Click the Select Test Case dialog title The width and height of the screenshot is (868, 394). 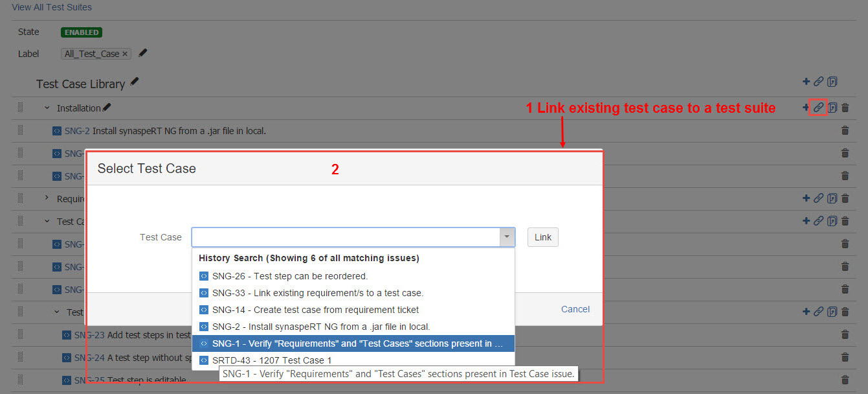(147, 168)
